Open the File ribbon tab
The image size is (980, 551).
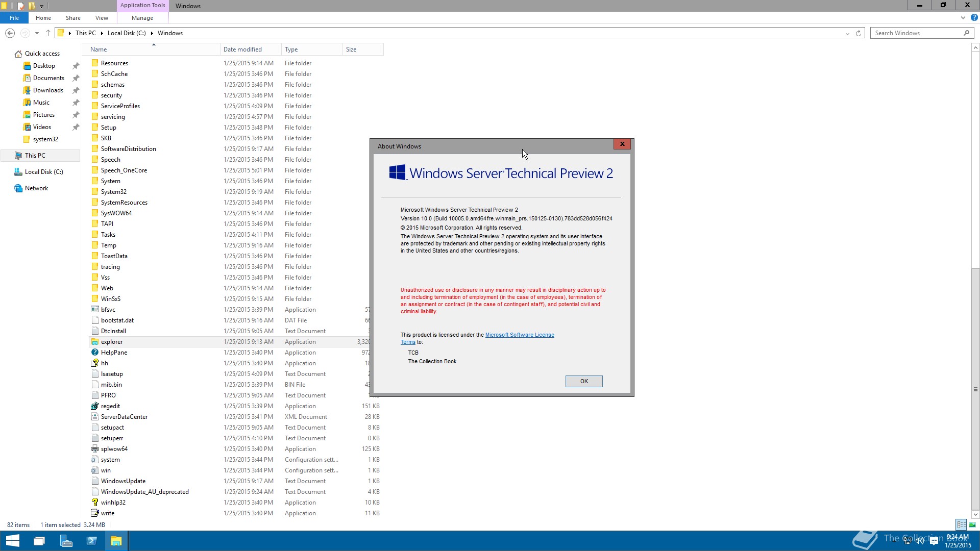click(x=14, y=18)
